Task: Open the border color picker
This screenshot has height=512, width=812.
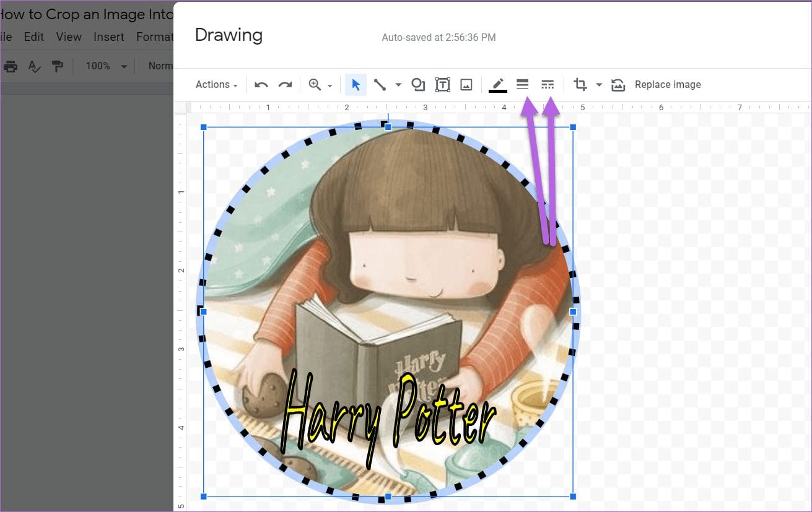Action: (x=497, y=84)
